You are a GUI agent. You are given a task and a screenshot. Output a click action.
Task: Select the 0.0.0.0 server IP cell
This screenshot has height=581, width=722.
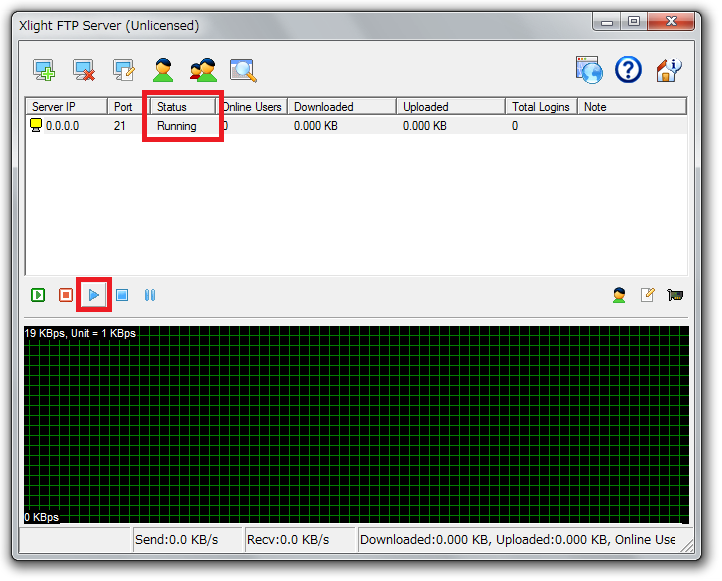point(62,126)
